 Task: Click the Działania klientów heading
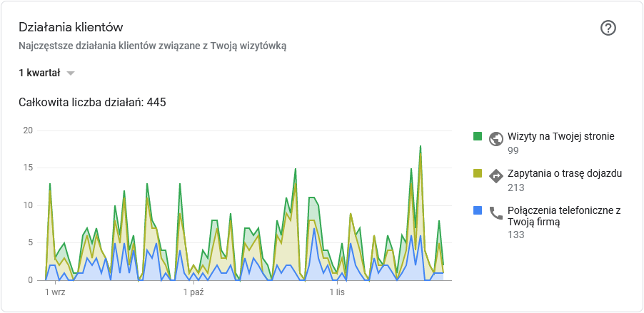pyautogui.click(x=71, y=27)
